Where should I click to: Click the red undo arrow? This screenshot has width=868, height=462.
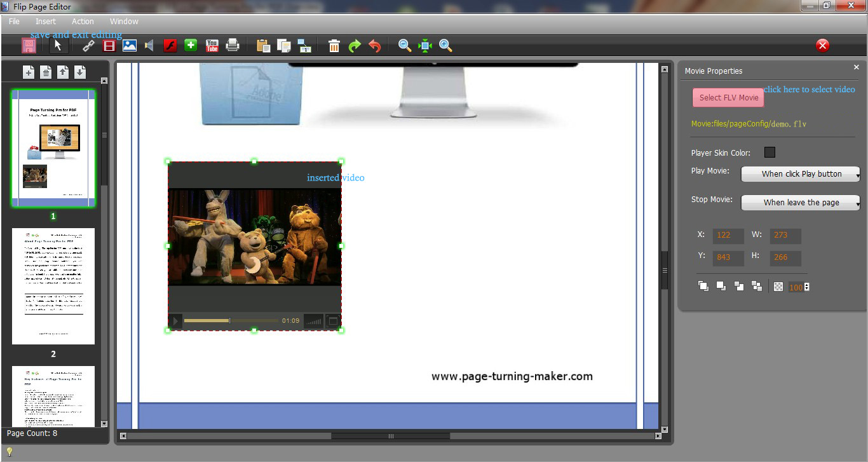tap(375, 46)
